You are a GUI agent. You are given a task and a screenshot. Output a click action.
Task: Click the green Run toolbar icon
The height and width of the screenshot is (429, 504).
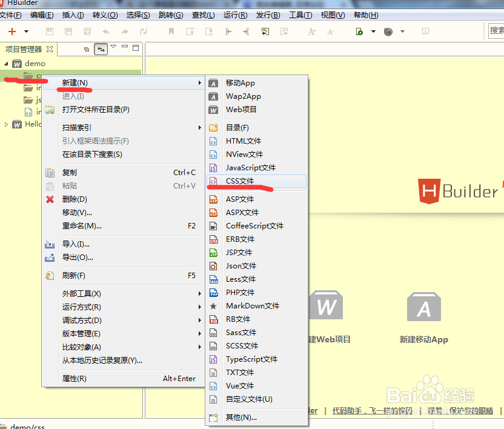[358, 32]
